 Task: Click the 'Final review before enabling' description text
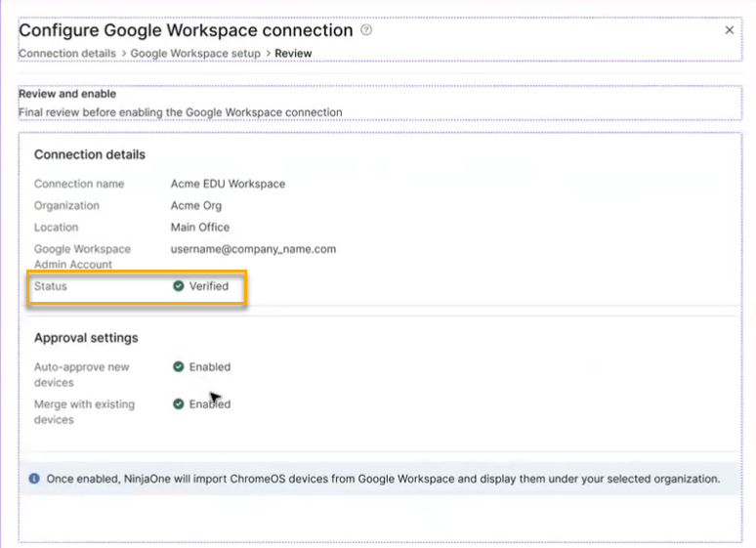(x=181, y=112)
